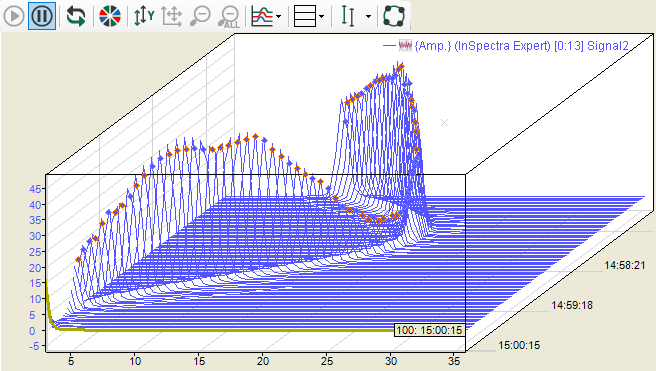This screenshot has width=656, height=371.
Task: Click the Signal2 legend entry
Action: coord(522,46)
